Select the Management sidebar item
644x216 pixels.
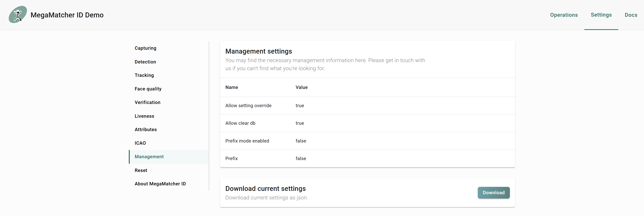click(169, 157)
